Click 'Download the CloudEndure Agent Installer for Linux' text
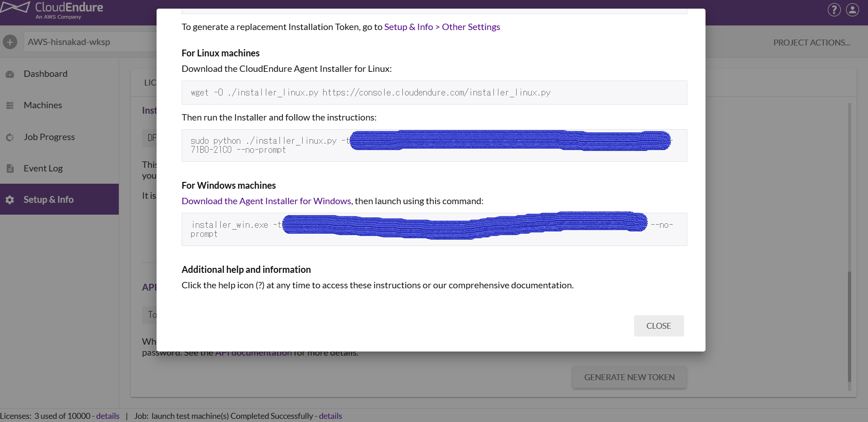The image size is (868, 422). coord(287,69)
